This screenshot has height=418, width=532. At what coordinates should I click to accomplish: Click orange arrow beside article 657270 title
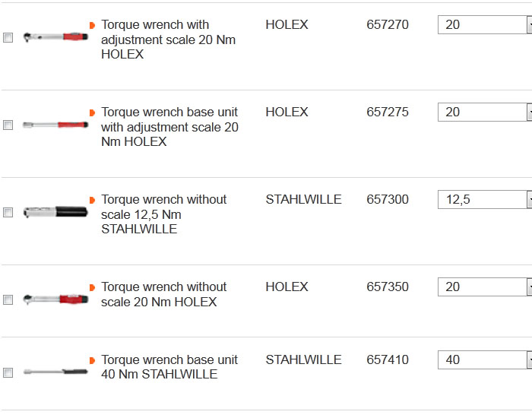pyautogui.click(x=92, y=25)
